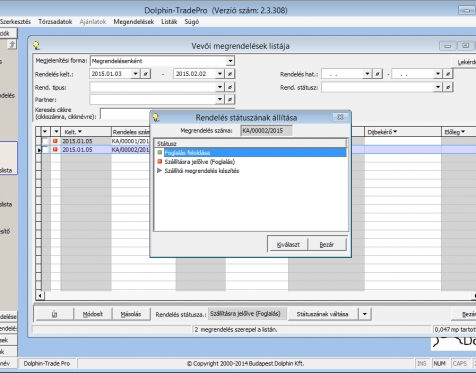
Task: Click the up-arrow icon in the left sidebar
Action: point(12,45)
